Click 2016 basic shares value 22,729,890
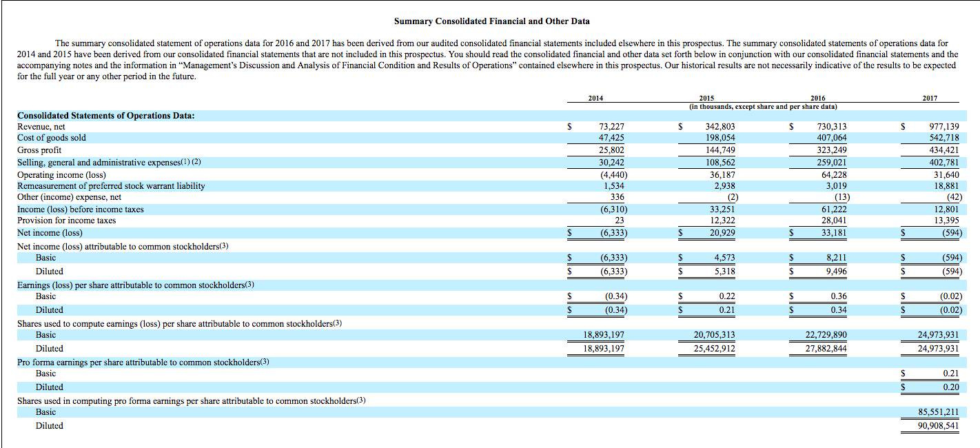 pyautogui.click(x=826, y=335)
